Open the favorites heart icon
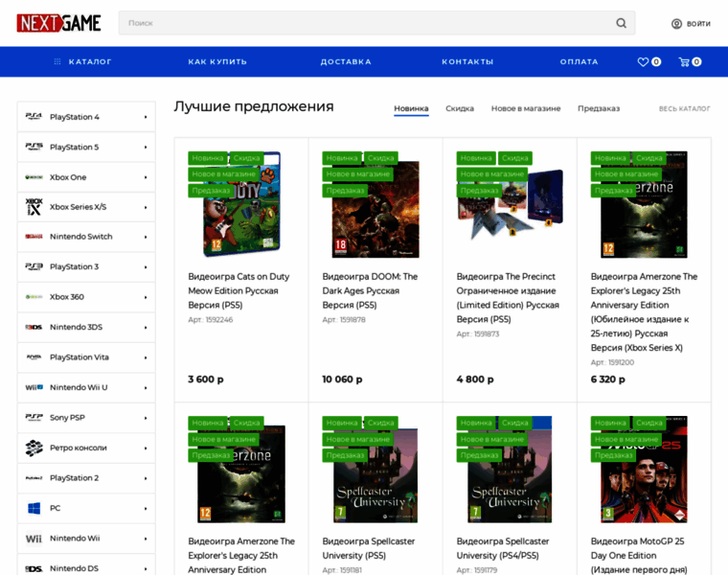The image size is (728, 575). pos(643,61)
